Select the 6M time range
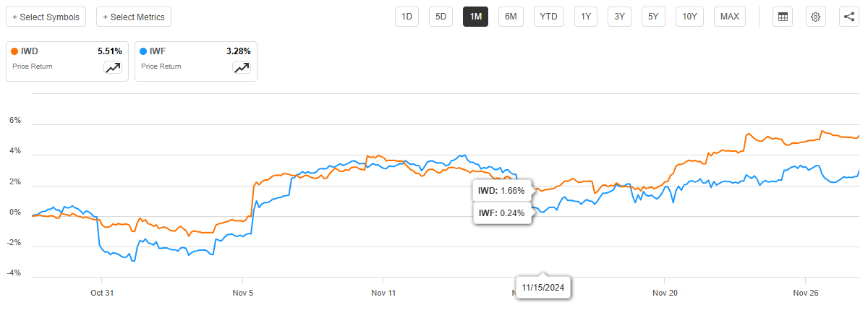Viewport: 868px width, 313px height. [x=511, y=17]
